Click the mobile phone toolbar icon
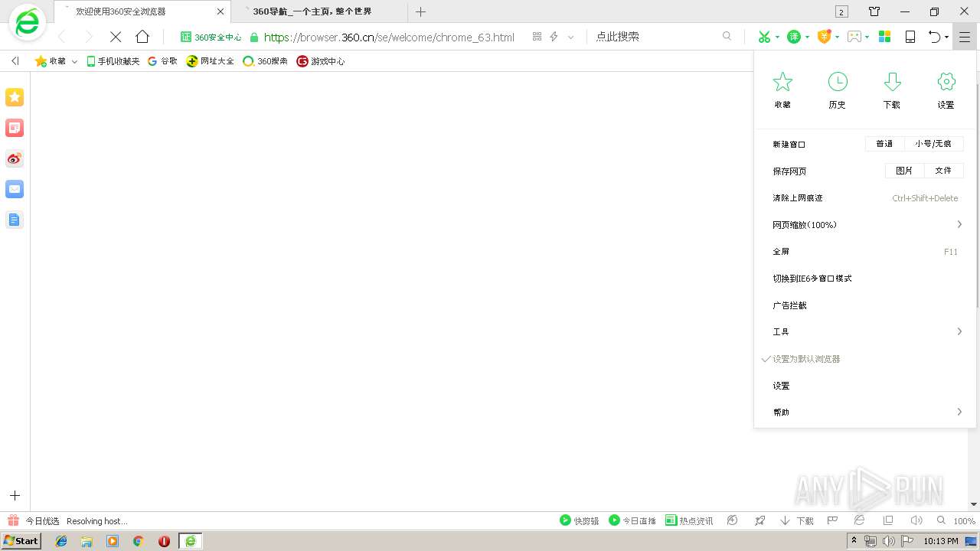This screenshot has height=551, width=980. 910,37
